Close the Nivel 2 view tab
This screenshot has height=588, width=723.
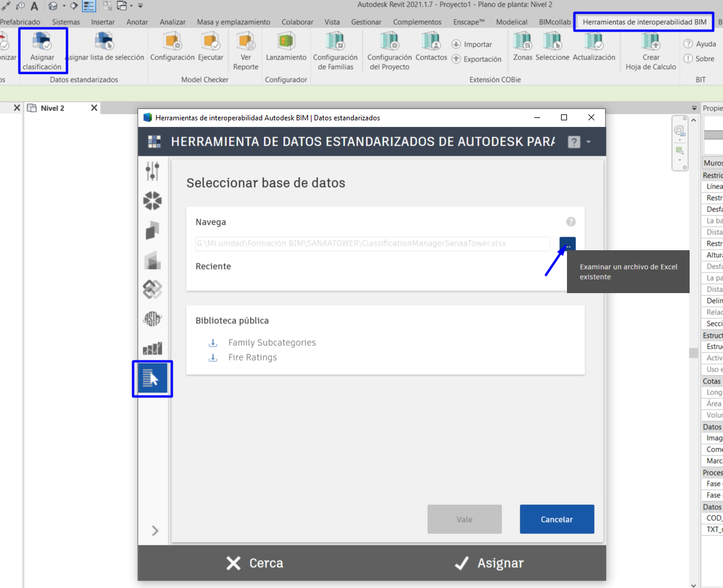[x=94, y=108]
